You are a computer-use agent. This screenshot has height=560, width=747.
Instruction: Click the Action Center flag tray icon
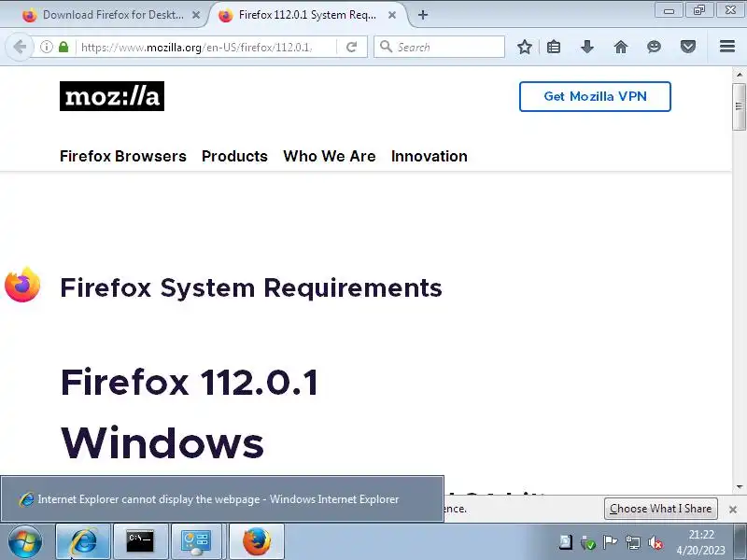(x=610, y=542)
